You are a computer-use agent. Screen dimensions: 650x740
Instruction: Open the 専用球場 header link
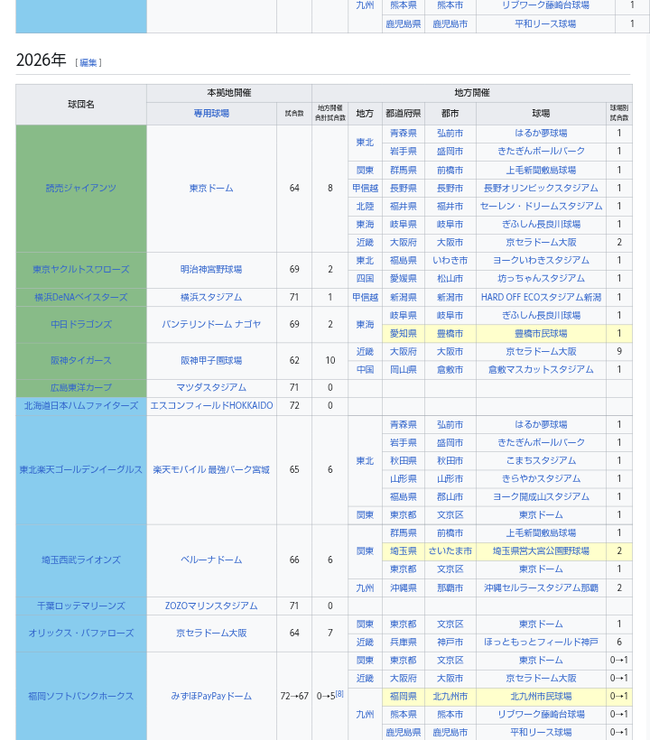pos(211,113)
